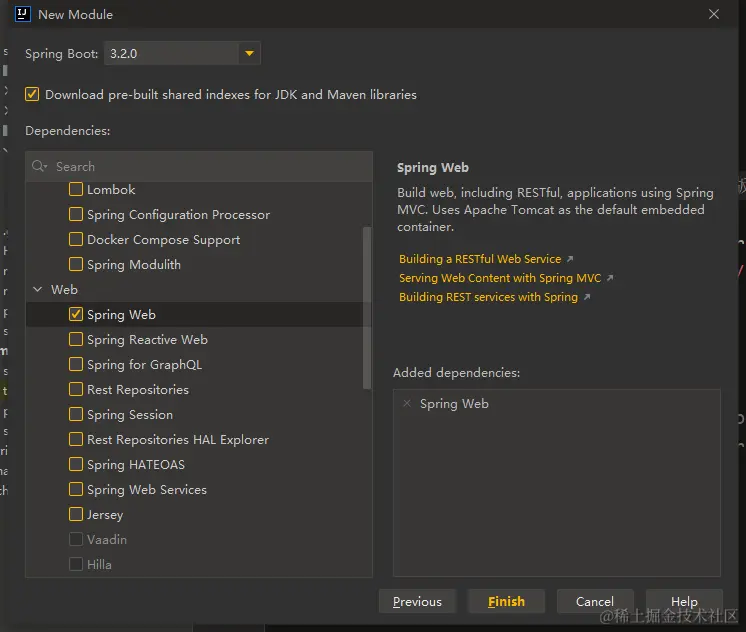The image size is (746, 632).
Task: Check Spring Web Services box
Action: coord(76,489)
